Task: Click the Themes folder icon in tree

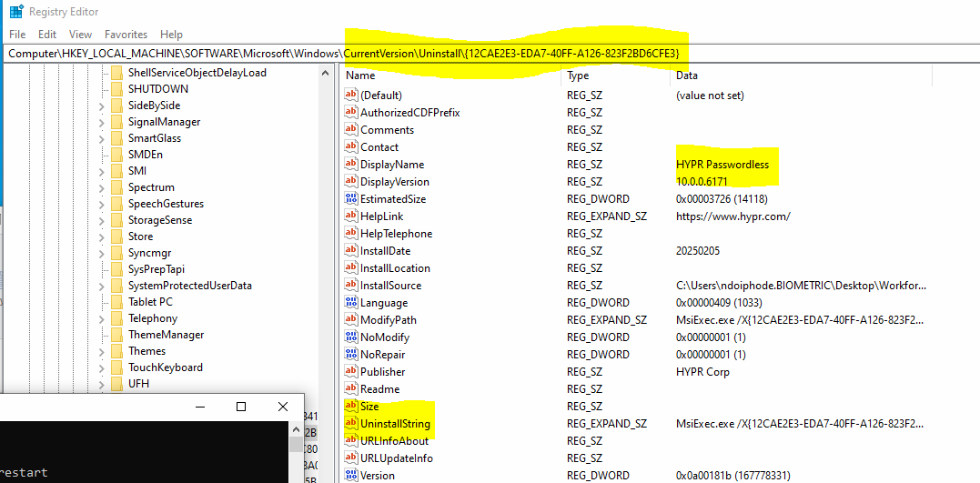Action: click(x=116, y=350)
